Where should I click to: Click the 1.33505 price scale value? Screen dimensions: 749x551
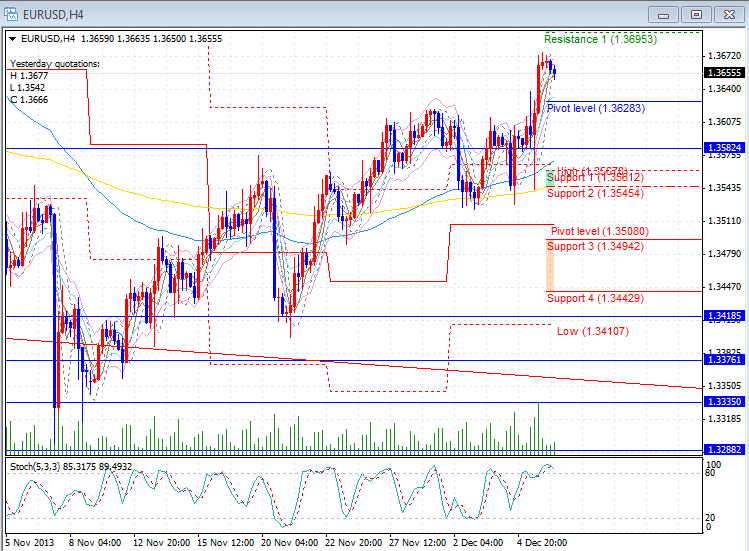pyautogui.click(x=724, y=386)
